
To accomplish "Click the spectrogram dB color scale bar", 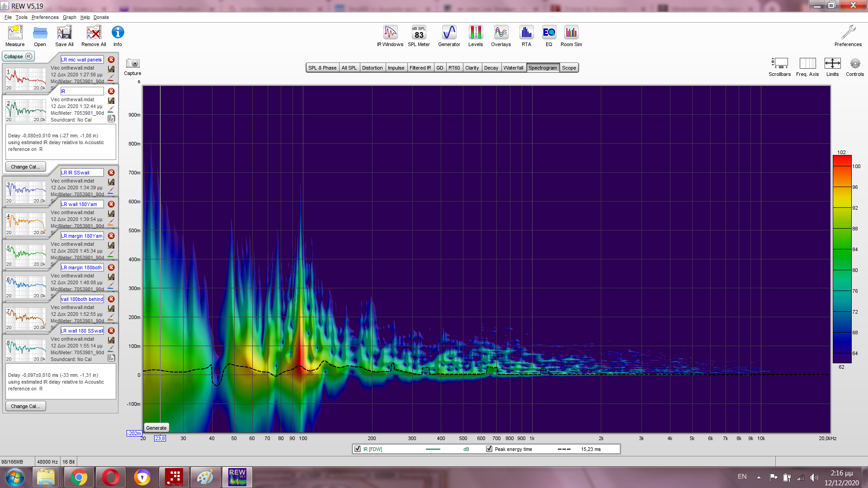I will pyautogui.click(x=842, y=259).
